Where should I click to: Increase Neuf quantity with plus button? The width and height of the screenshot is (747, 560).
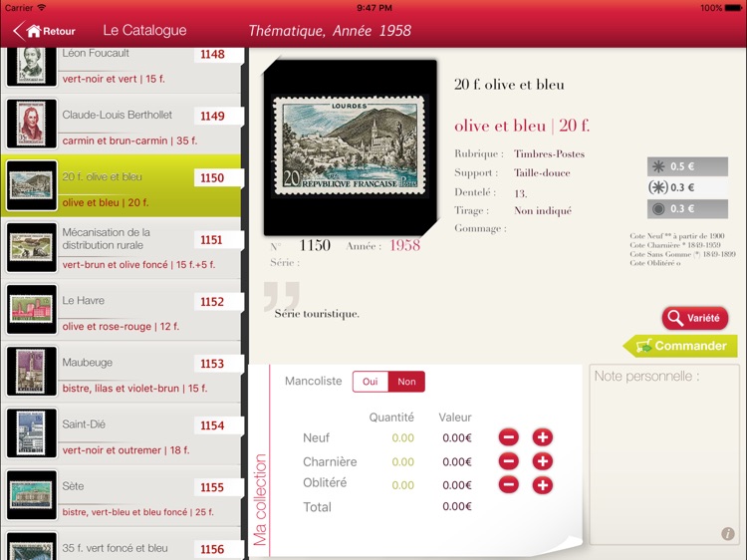click(x=542, y=437)
